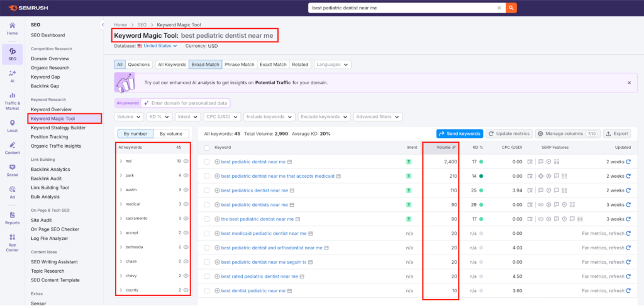Select the Related tab
The width and height of the screenshot is (644, 306).
(300, 64)
